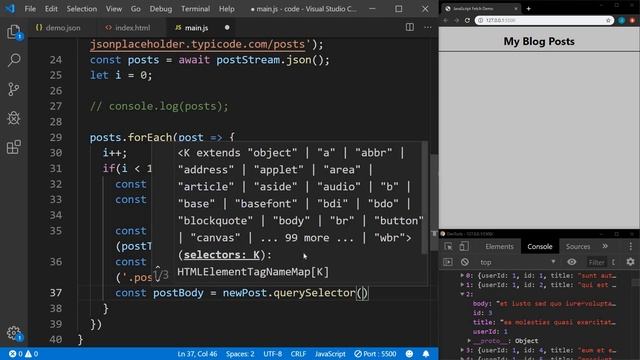Expand console object entry 0

pyautogui.click(x=462, y=276)
